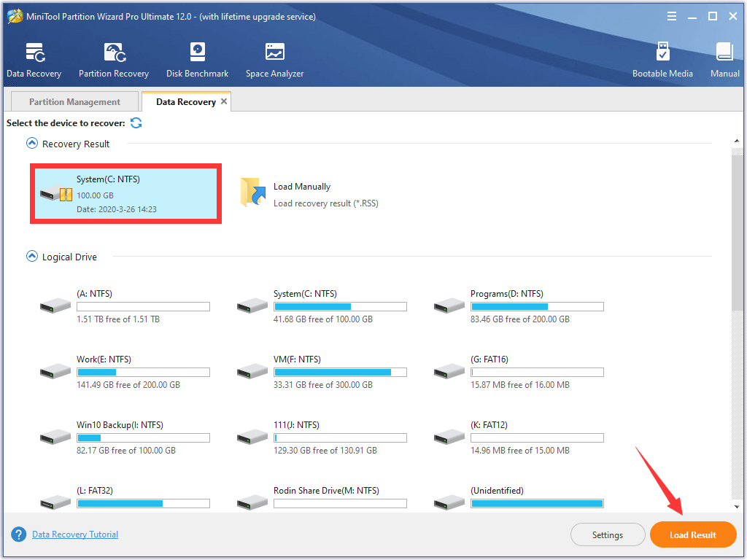Select the G: FAT16 drive icon
747x560 pixels.
pos(449,371)
